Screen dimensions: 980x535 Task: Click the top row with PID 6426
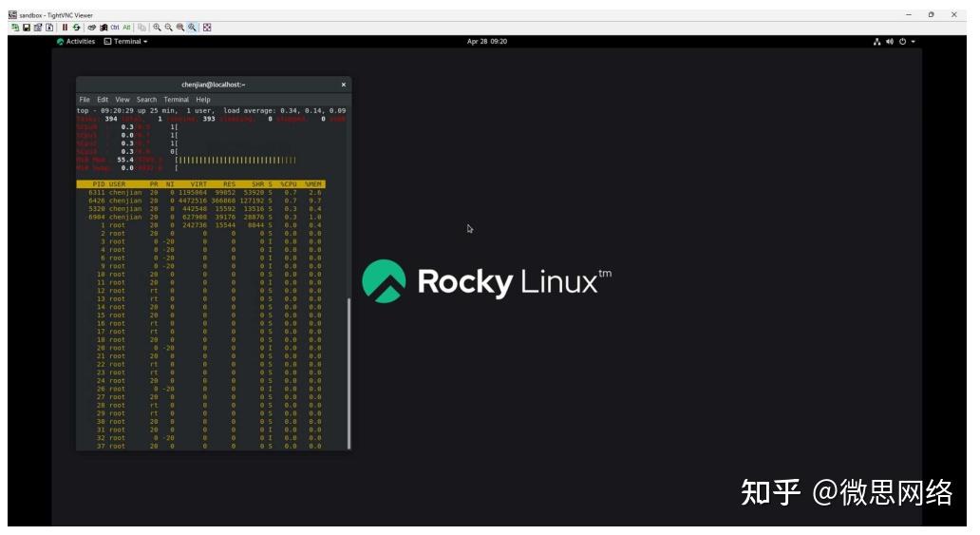[x=200, y=201]
